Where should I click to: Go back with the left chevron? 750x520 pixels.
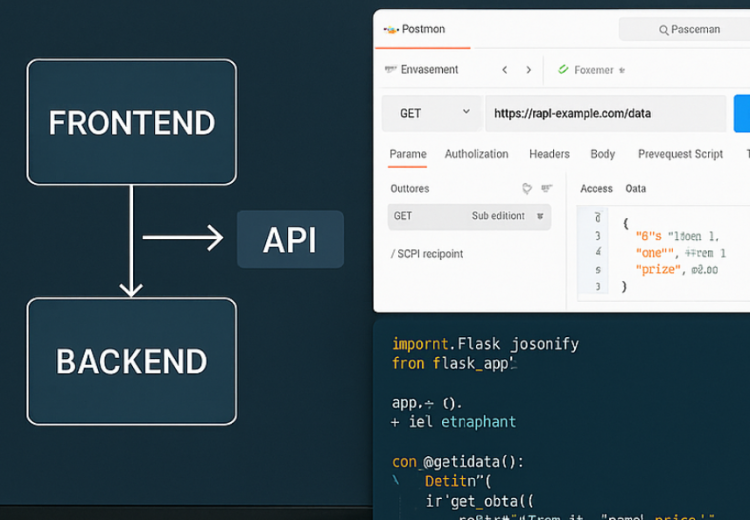click(x=505, y=70)
